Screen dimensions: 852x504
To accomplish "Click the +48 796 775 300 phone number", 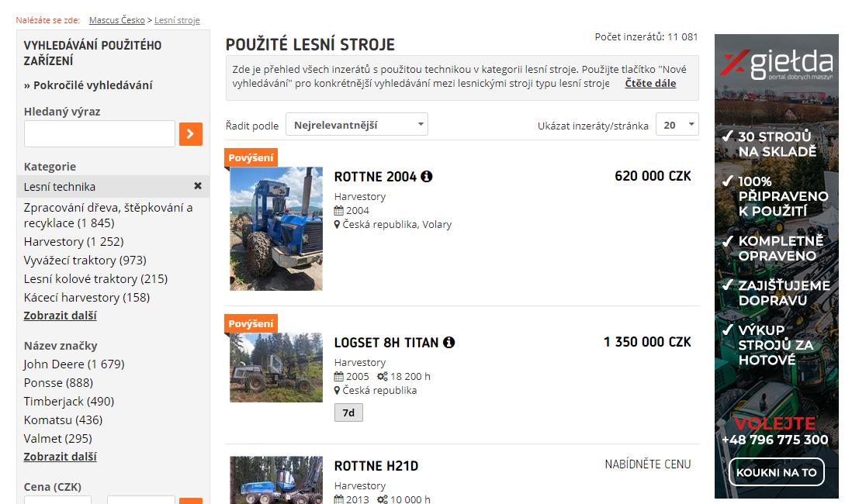I will coord(775,440).
